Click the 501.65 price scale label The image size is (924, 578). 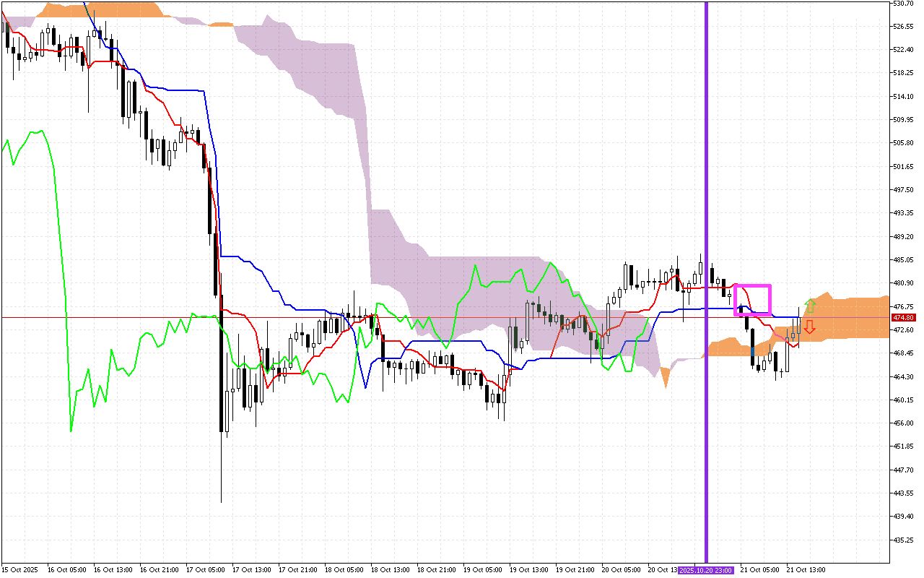[x=904, y=166]
